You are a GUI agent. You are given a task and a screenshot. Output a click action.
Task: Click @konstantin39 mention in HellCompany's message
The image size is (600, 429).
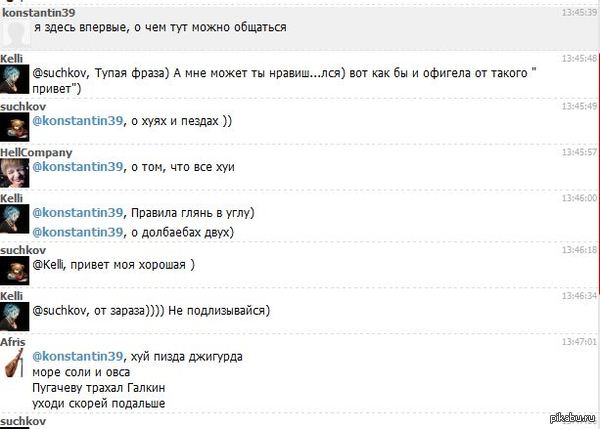(x=78, y=167)
